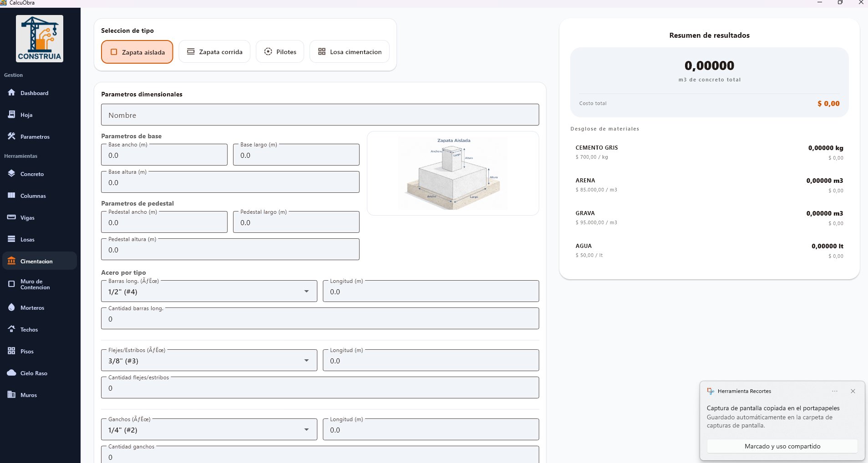Go to Muro de Contencion section
Viewport: 868px width, 463px height.
point(35,284)
